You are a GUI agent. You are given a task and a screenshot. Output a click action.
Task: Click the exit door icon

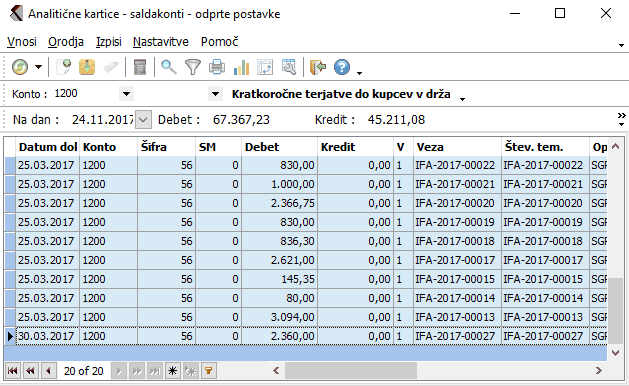[318, 67]
